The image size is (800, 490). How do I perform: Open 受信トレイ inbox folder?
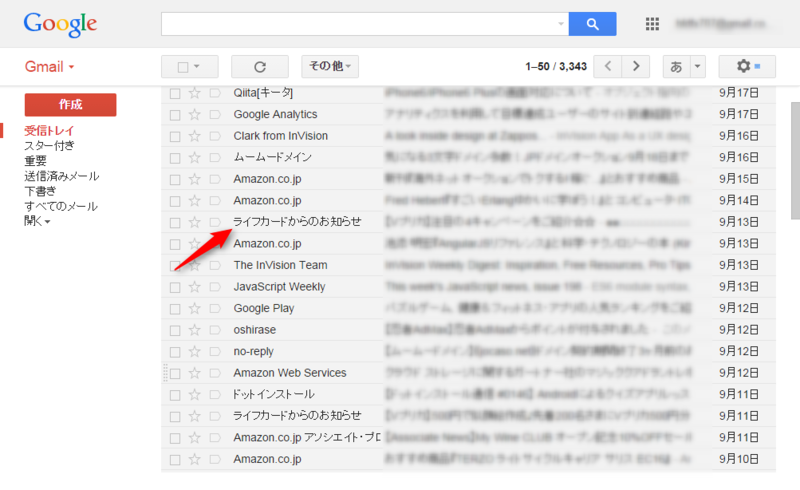(x=49, y=130)
